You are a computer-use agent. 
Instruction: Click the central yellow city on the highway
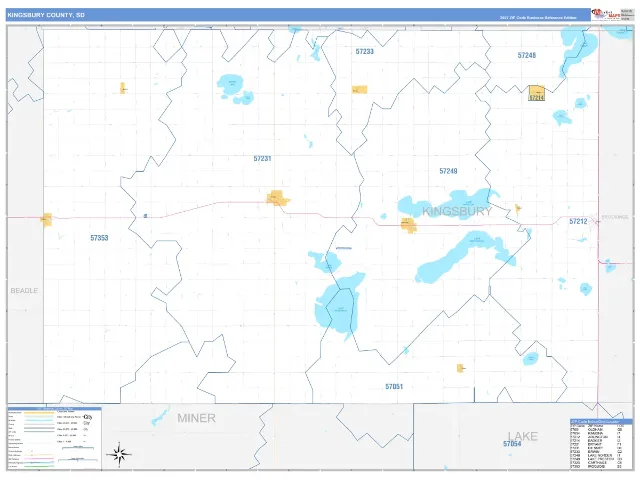click(278, 198)
